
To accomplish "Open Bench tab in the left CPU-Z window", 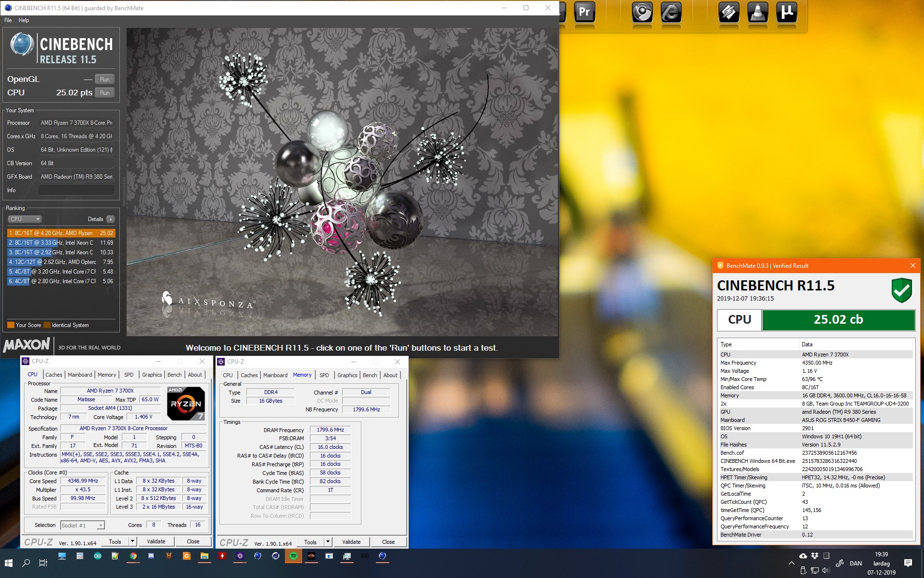I will (175, 375).
